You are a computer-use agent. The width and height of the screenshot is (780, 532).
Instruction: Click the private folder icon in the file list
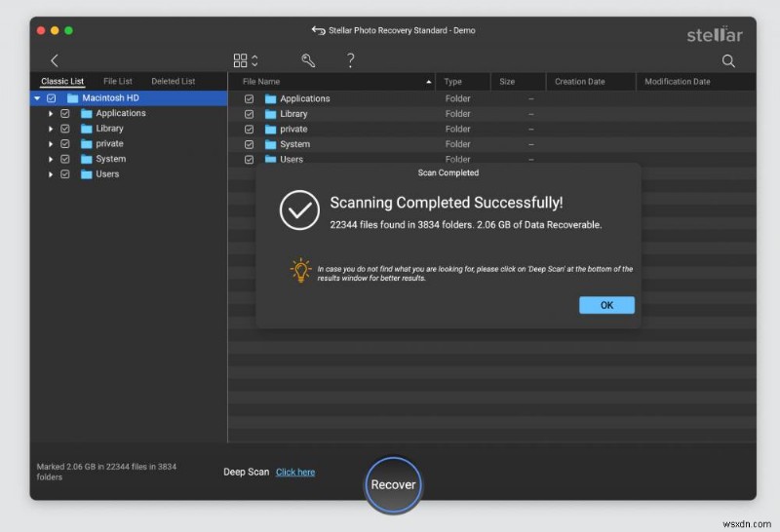pyautogui.click(x=271, y=130)
